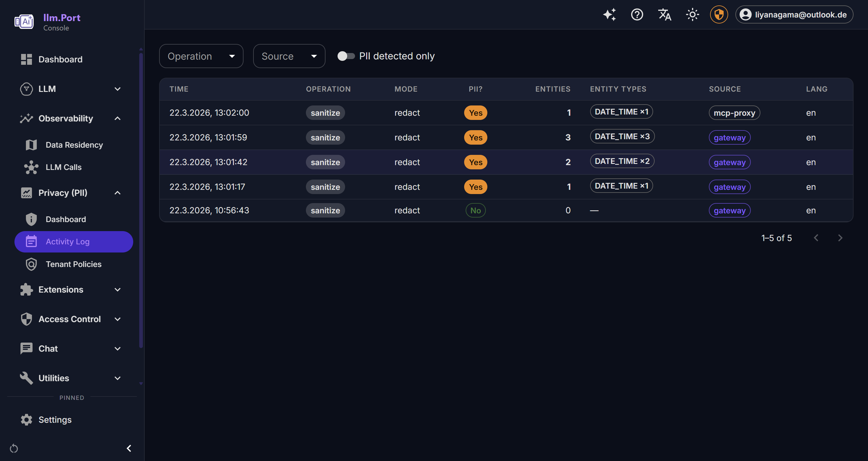Click the Yes badge in 13:01:17 row
This screenshot has height=461, width=868.
pyautogui.click(x=476, y=187)
